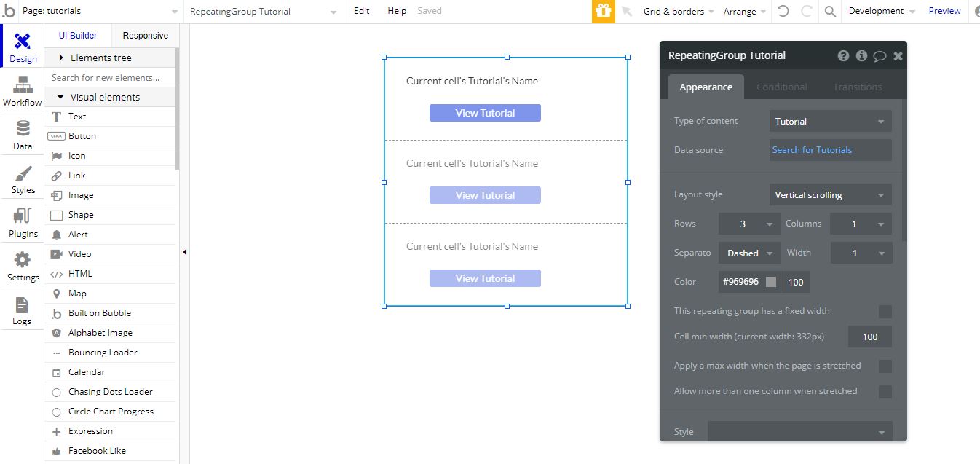This screenshot has width=980, height=464.
Task: Click the #969696 color hex field
Action: [x=740, y=282]
